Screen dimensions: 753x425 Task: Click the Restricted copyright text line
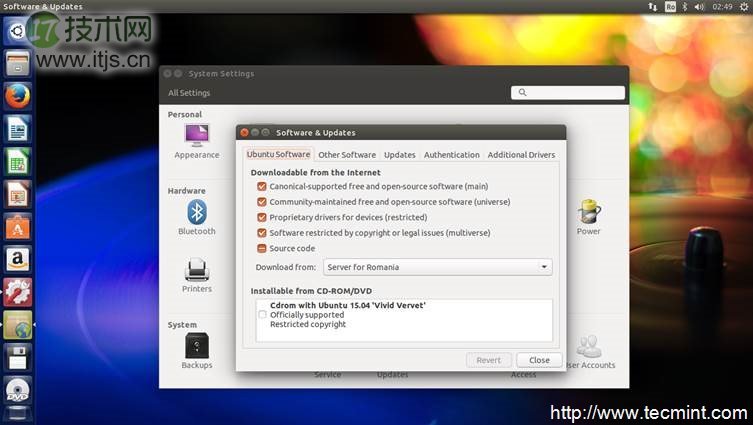(308, 325)
